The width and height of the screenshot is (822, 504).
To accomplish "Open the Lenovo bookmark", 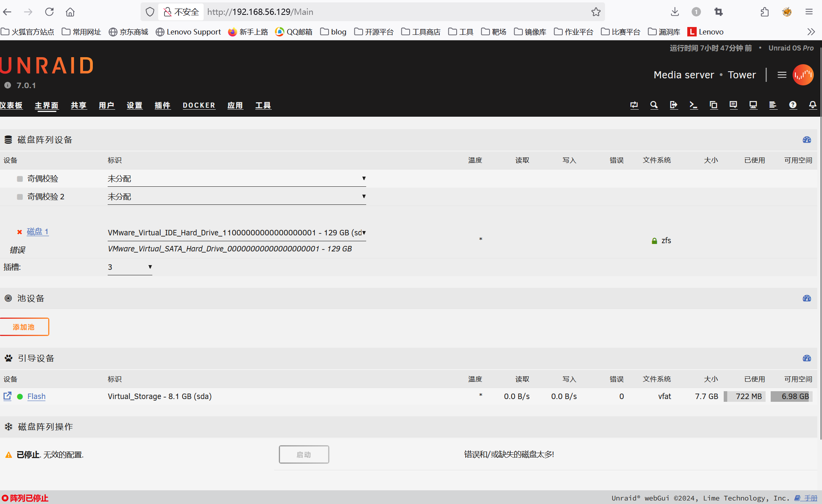I will click(706, 32).
